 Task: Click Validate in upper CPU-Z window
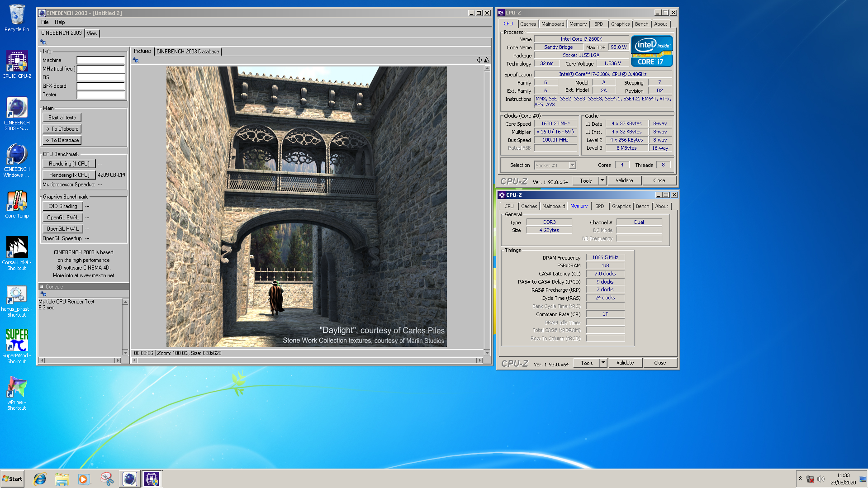(624, 180)
